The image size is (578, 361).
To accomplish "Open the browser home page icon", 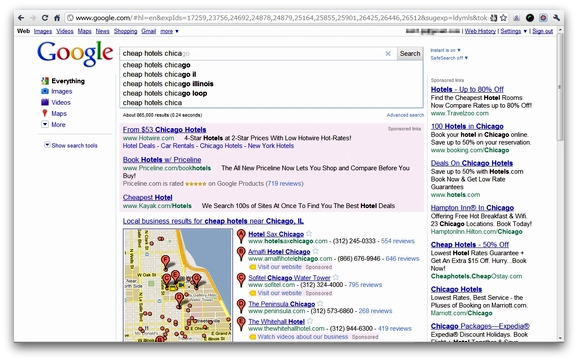I will [x=57, y=18].
